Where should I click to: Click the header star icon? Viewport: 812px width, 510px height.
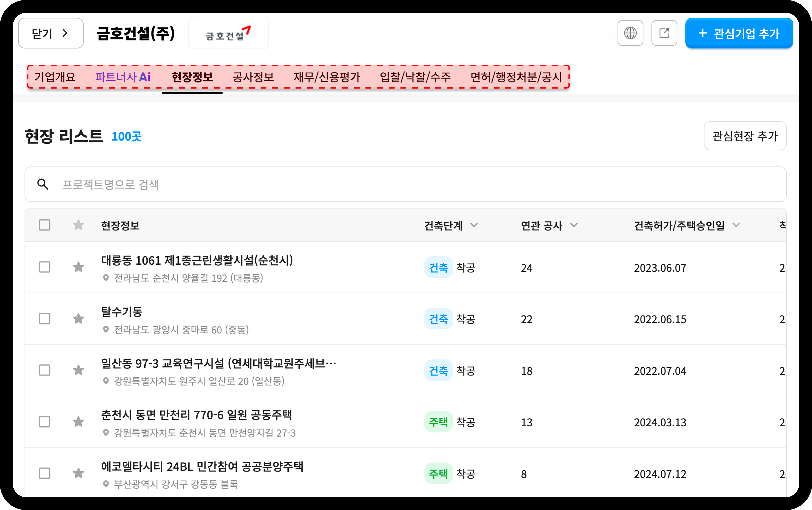pos(79,225)
